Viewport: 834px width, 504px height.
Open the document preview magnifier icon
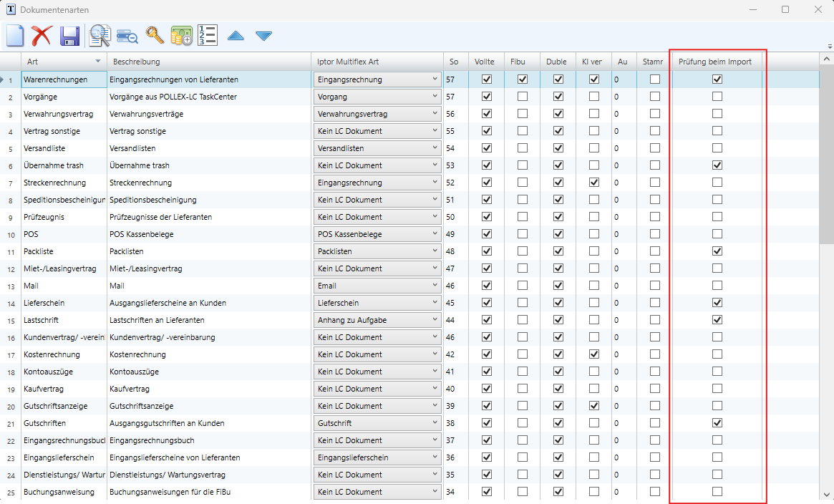coord(100,36)
